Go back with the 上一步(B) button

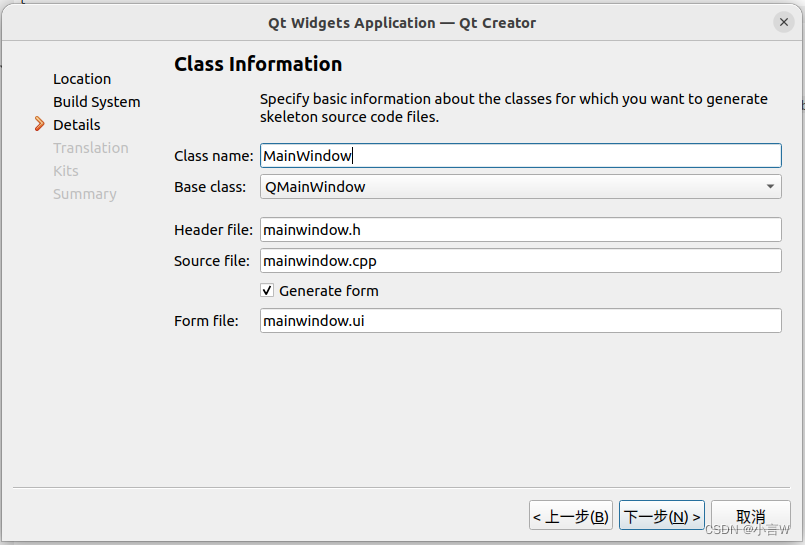click(x=571, y=515)
